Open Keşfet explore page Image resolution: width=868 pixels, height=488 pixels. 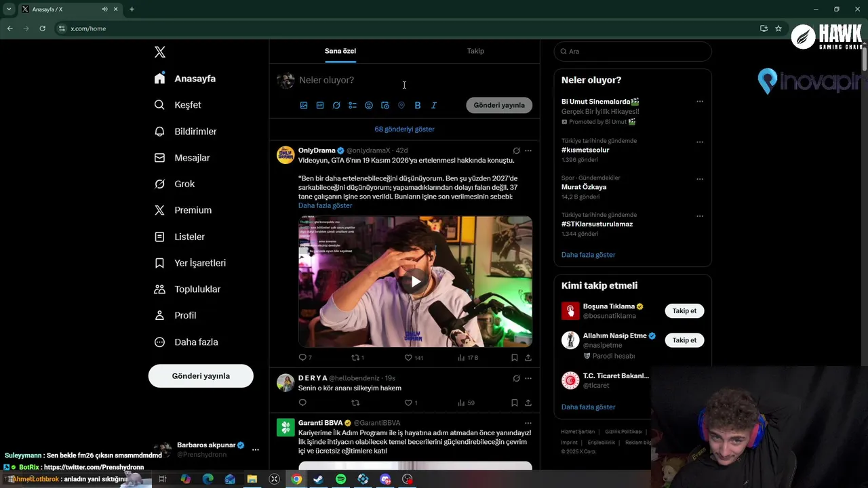tap(178, 105)
